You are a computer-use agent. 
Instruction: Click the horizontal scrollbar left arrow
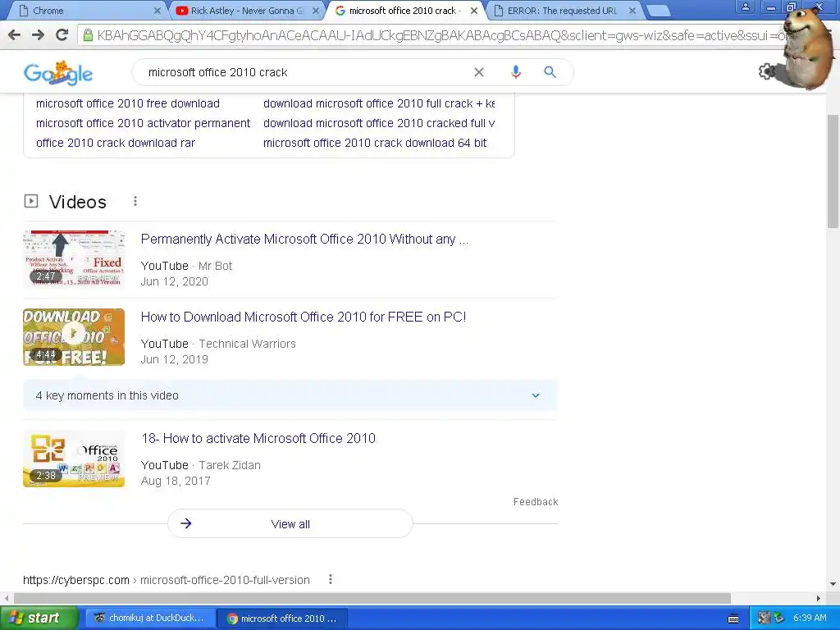[x=7, y=598]
